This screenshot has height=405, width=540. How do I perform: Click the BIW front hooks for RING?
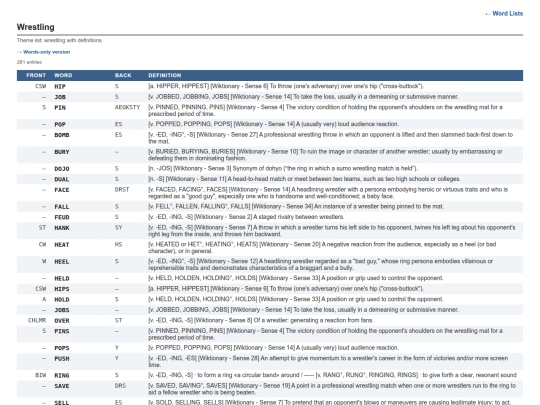point(41,375)
